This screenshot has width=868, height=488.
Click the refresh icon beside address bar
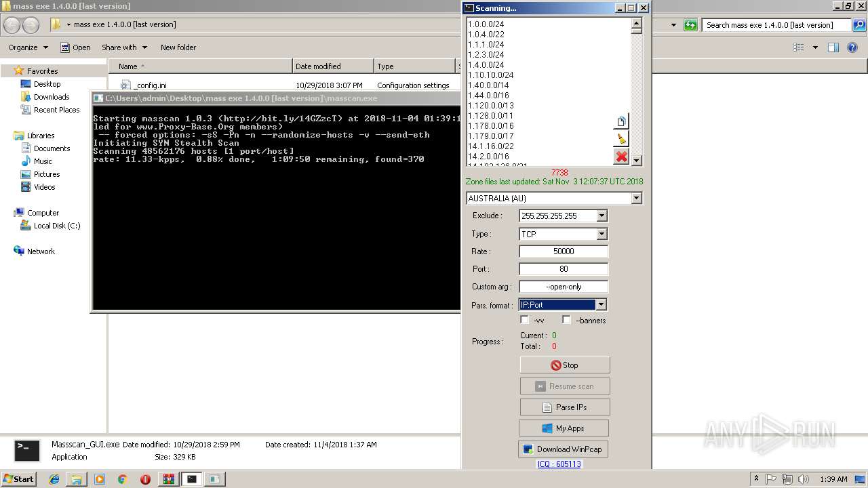pos(690,25)
